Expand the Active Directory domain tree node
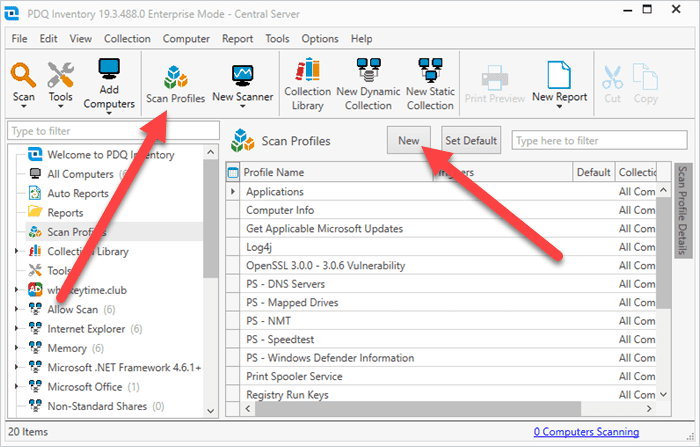Screen dimensions: 700x447 click(x=17, y=289)
